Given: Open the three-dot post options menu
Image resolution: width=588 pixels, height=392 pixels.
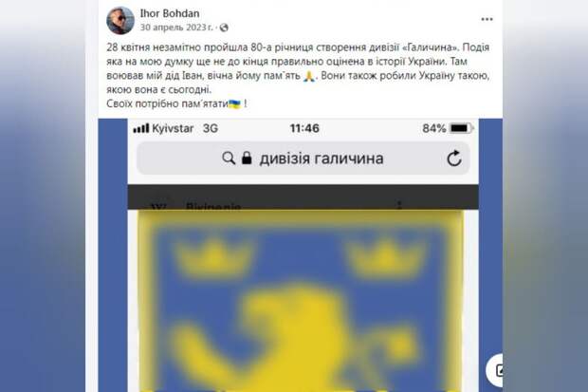Looking at the screenshot, I should pos(487,19).
